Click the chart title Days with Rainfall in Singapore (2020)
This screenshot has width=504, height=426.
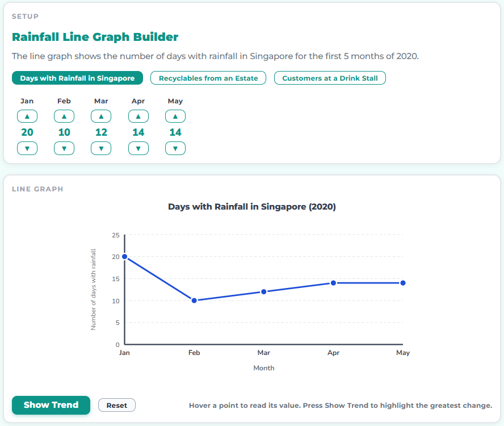pos(252,207)
